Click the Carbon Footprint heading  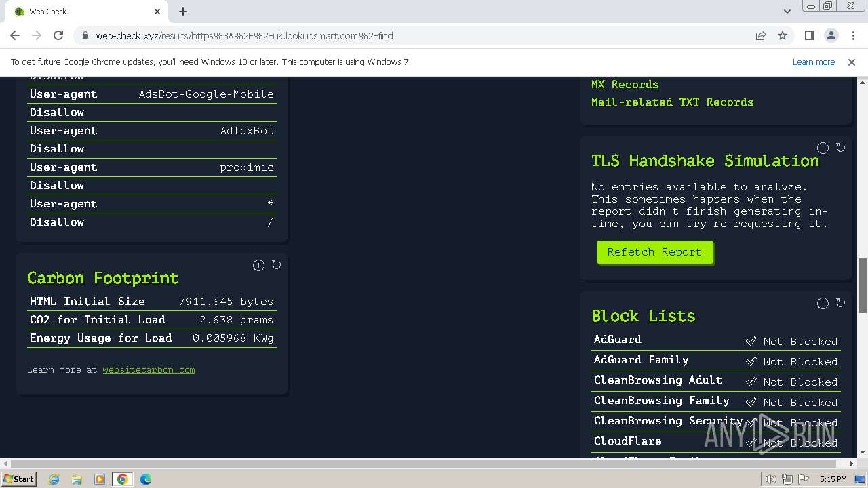point(103,278)
